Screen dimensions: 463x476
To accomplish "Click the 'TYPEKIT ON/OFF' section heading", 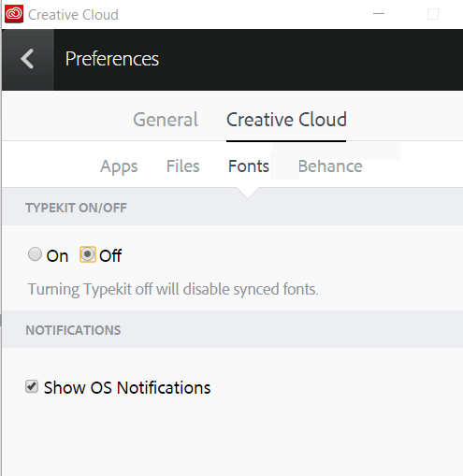I will 76,208.
